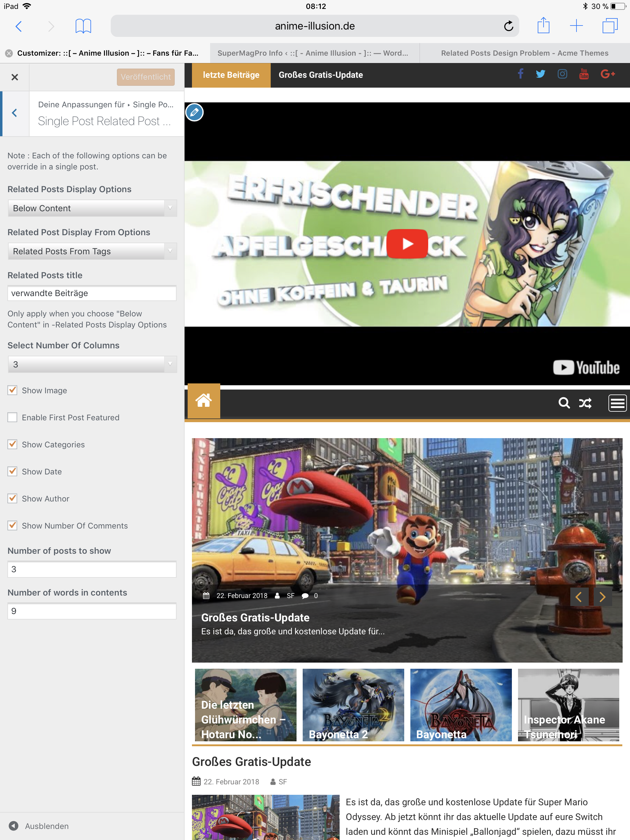Enable First Post Featured checkbox
Viewport: 630px width, 840px height.
pos(13,417)
